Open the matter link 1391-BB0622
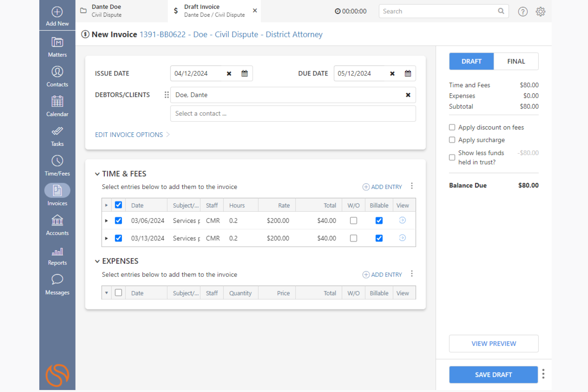Image resolution: width=588 pixels, height=392 pixels. coord(231,35)
